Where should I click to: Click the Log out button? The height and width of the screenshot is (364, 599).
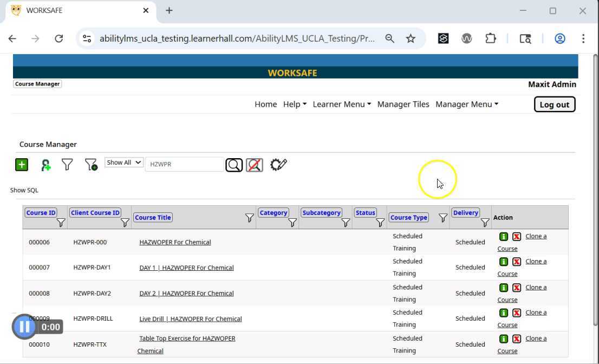[554, 105]
